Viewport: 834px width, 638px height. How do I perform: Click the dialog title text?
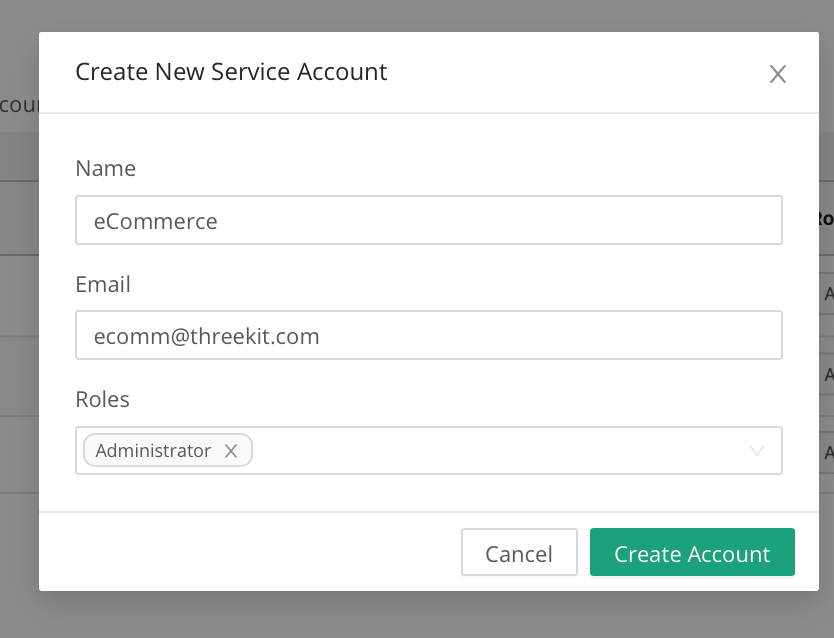(231, 72)
